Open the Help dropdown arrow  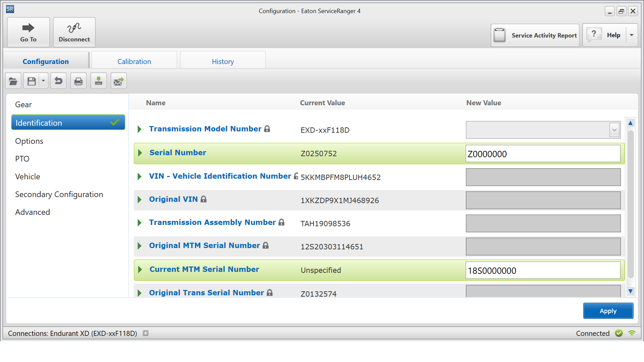(x=632, y=35)
